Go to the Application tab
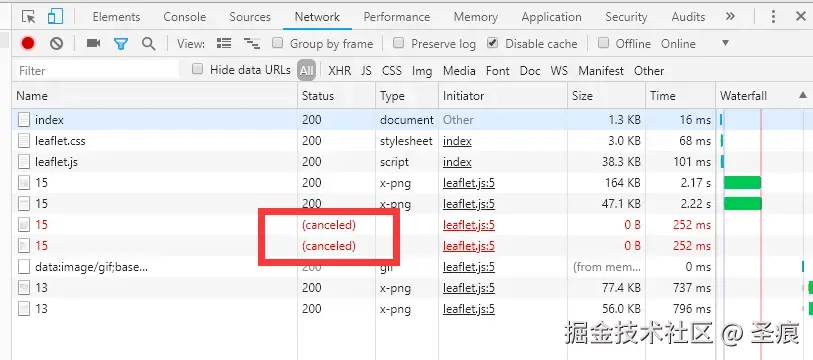The height and width of the screenshot is (360, 813). coord(551,17)
